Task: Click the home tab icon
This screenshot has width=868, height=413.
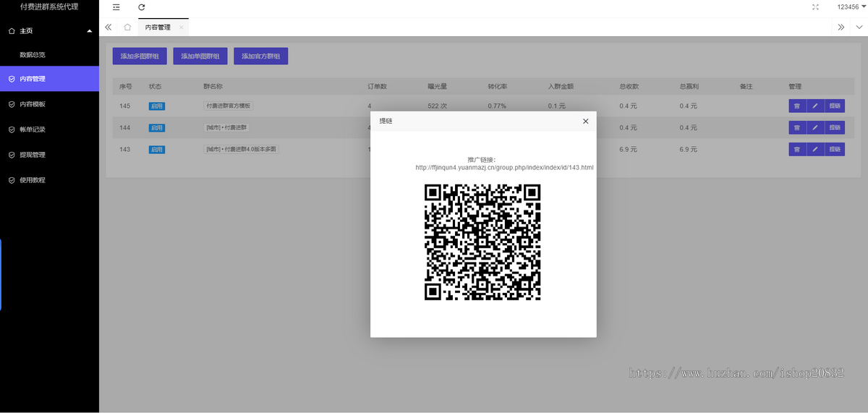Action: tap(127, 27)
